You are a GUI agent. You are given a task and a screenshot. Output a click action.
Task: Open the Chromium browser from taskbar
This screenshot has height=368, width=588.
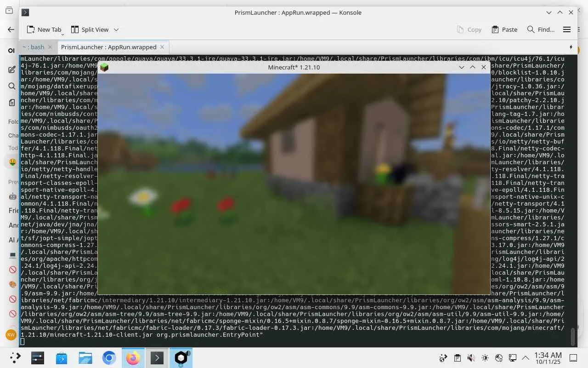pos(109,358)
